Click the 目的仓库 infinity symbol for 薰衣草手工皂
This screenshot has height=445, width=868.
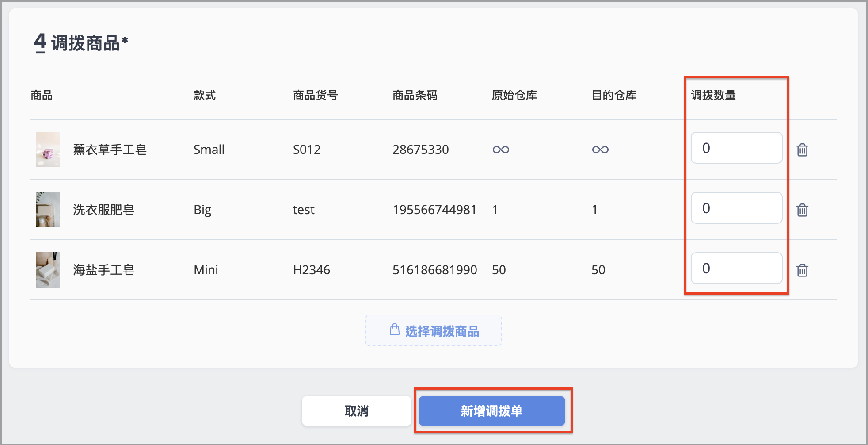tap(600, 150)
